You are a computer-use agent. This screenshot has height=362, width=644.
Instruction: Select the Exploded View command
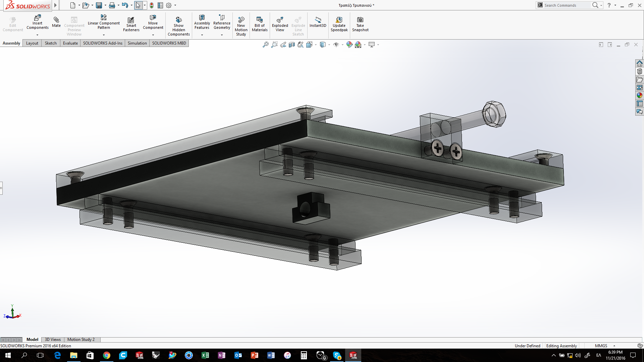click(x=280, y=25)
